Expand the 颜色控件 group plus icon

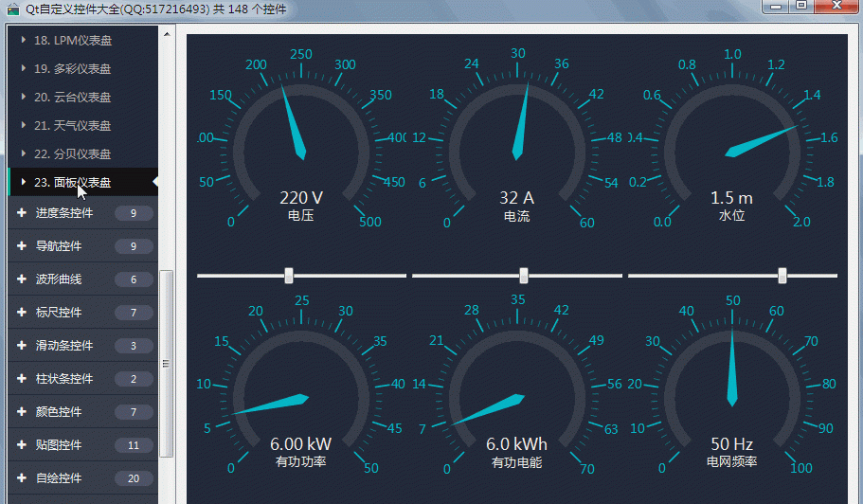(22, 411)
